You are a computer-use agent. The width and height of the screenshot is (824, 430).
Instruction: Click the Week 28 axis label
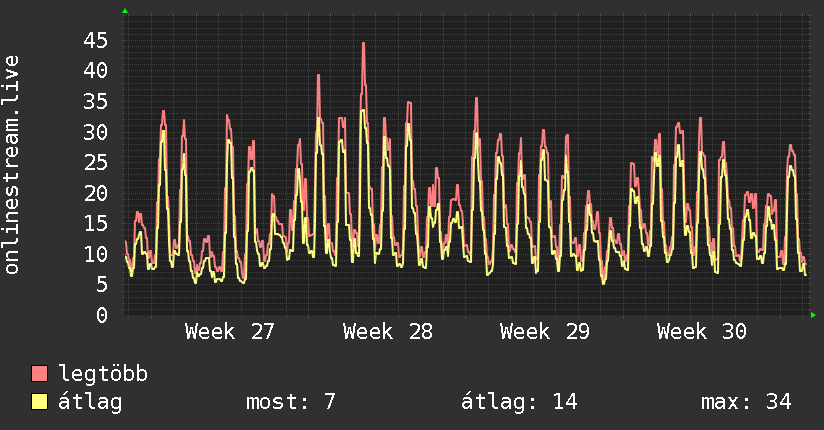pyautogui.click(x=388, y=332)
